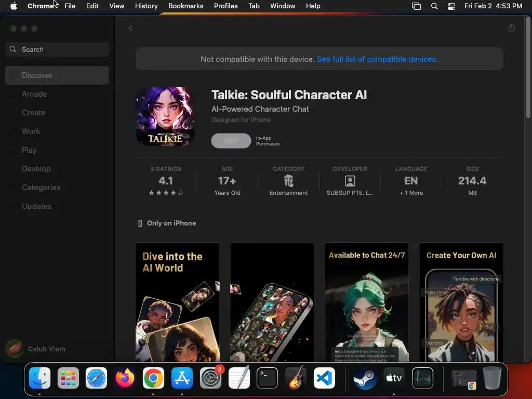Click the Entertainment category popcorn icon
This screenshot has width=532, height=399.
point(289,181)
